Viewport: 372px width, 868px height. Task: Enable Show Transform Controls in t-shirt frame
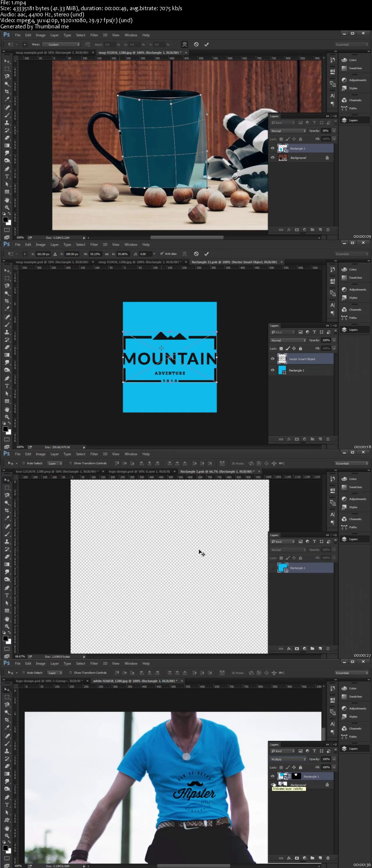70,673
